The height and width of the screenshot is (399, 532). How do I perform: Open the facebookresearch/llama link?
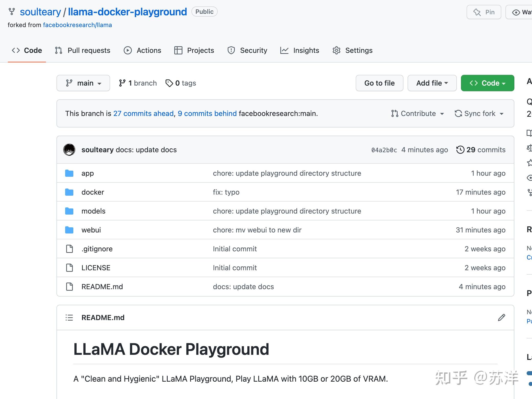pos(77,25)
